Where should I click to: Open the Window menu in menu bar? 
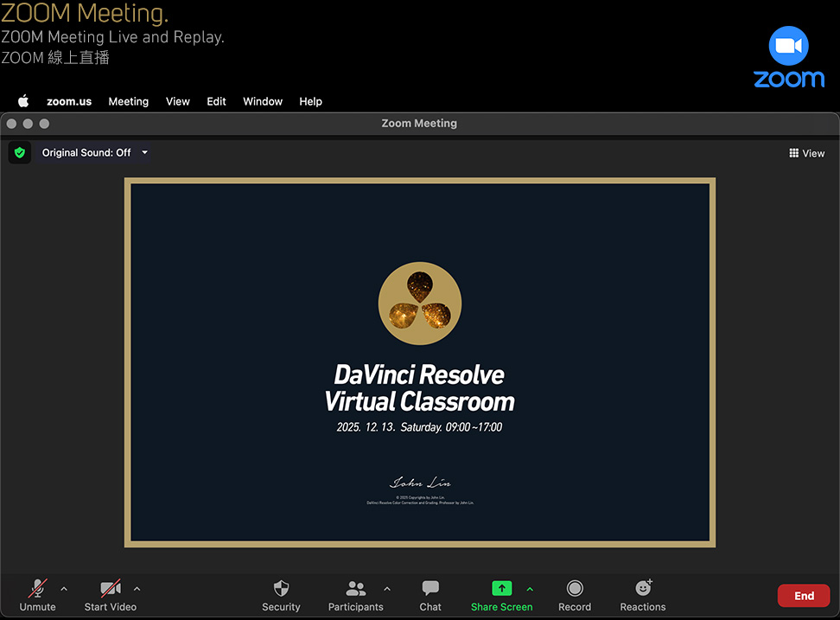point(263,101)
